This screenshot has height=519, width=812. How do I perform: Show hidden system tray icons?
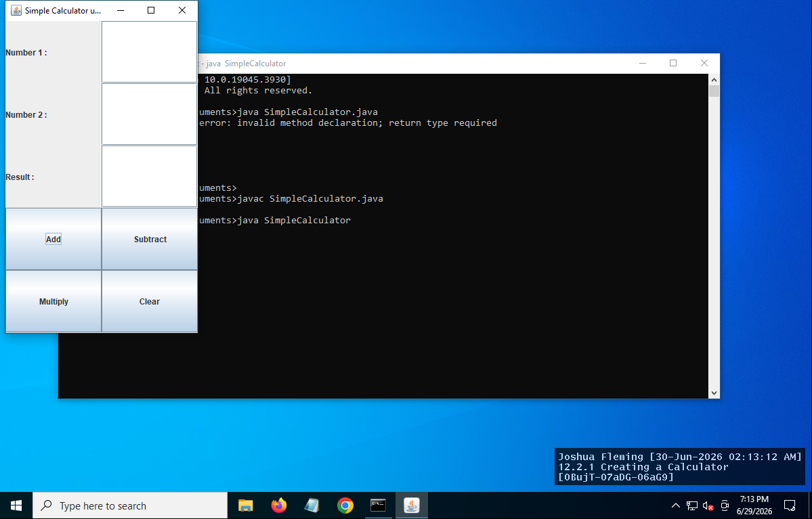pos(676,505)
